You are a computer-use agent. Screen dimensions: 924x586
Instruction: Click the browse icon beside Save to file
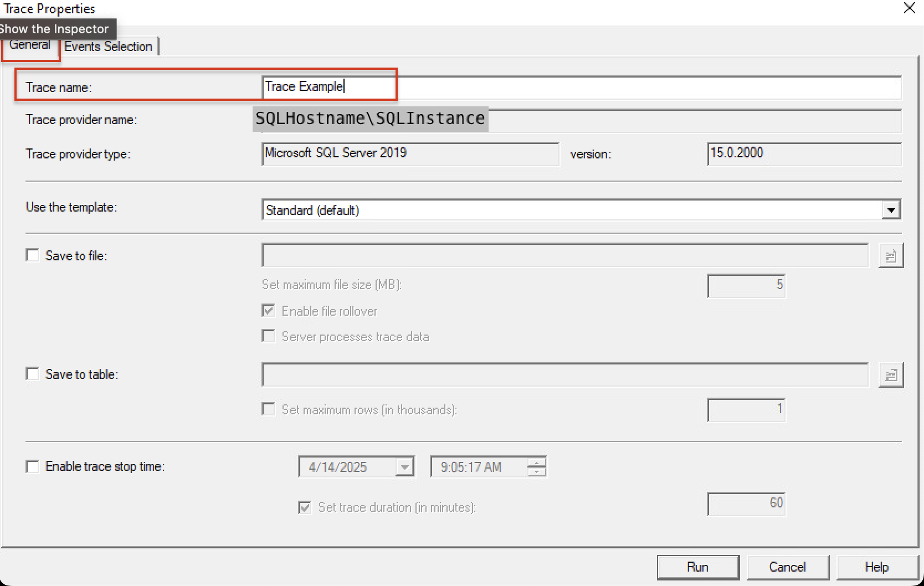click(891, 255)
